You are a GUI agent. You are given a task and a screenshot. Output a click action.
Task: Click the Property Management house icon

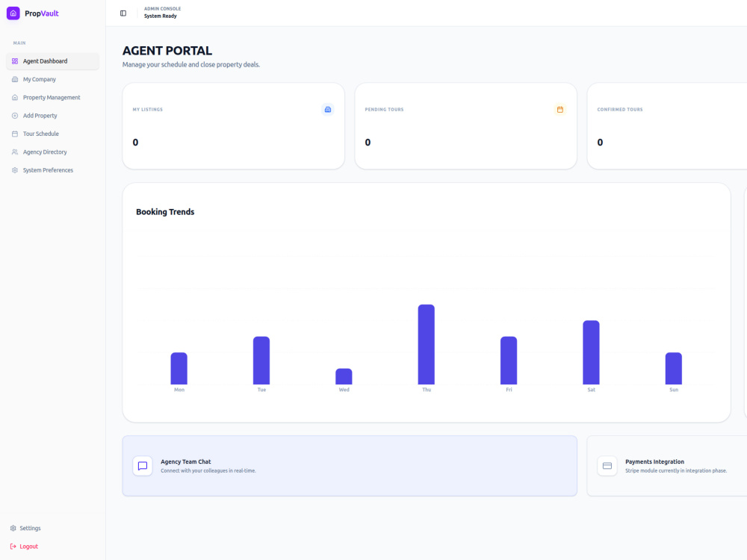coord(15,97)
